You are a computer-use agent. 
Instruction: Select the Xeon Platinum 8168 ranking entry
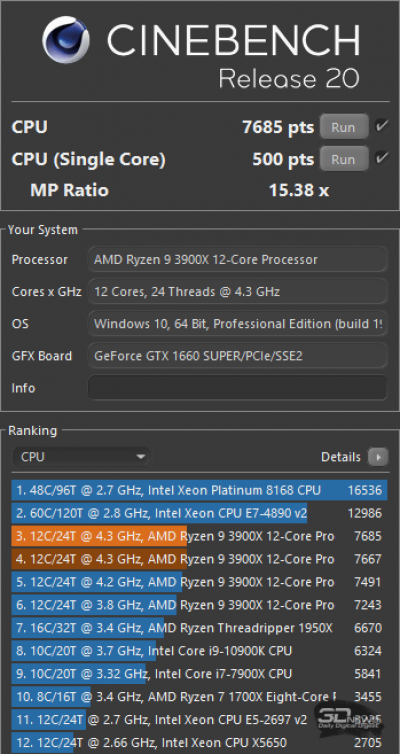point(200,490)
